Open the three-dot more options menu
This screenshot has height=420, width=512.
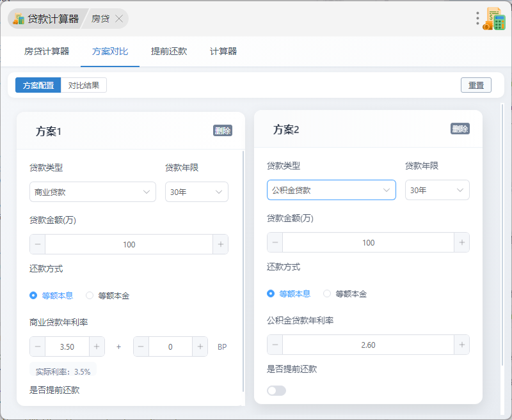(477, 19)
